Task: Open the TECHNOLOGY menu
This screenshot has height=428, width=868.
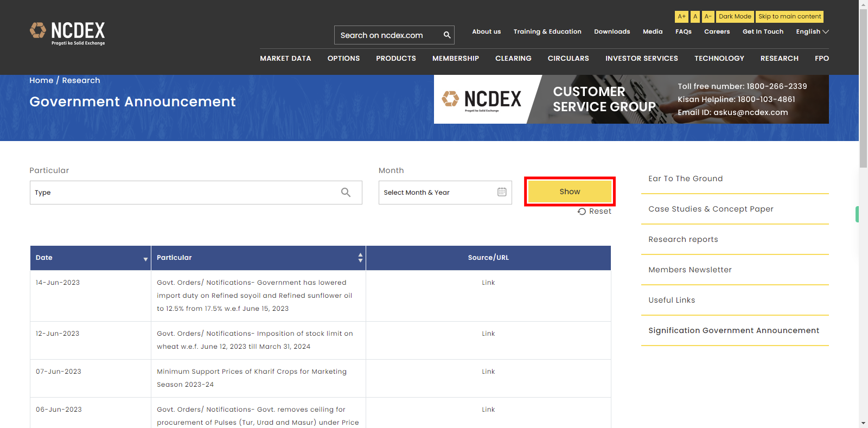Action: tap(719, 58)
